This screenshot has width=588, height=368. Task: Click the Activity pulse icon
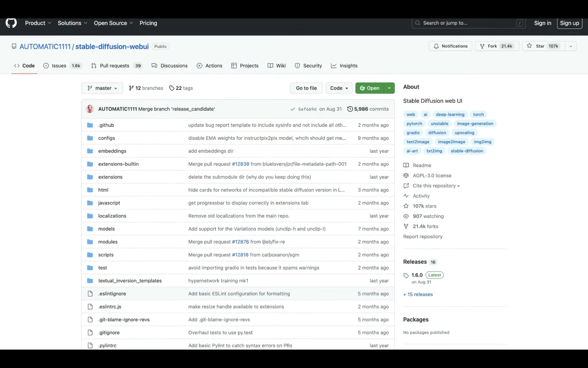tap(406, 196)
